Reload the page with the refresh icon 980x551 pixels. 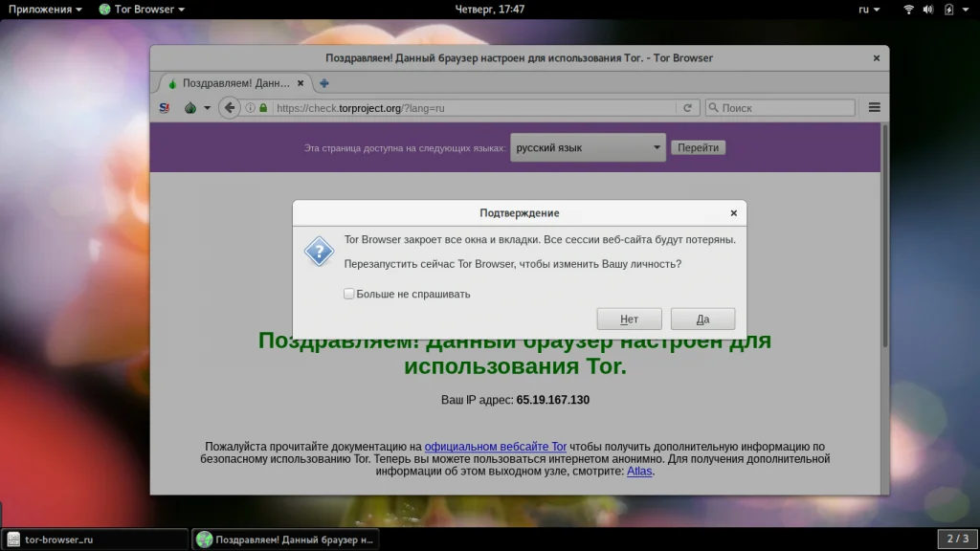click(687, 108)
